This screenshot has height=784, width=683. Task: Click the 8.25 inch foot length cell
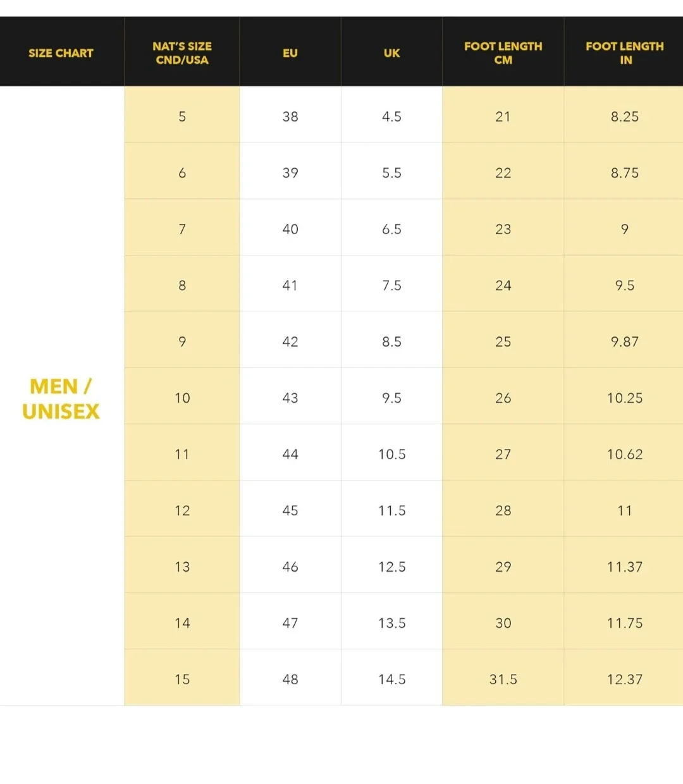(624, 116)
